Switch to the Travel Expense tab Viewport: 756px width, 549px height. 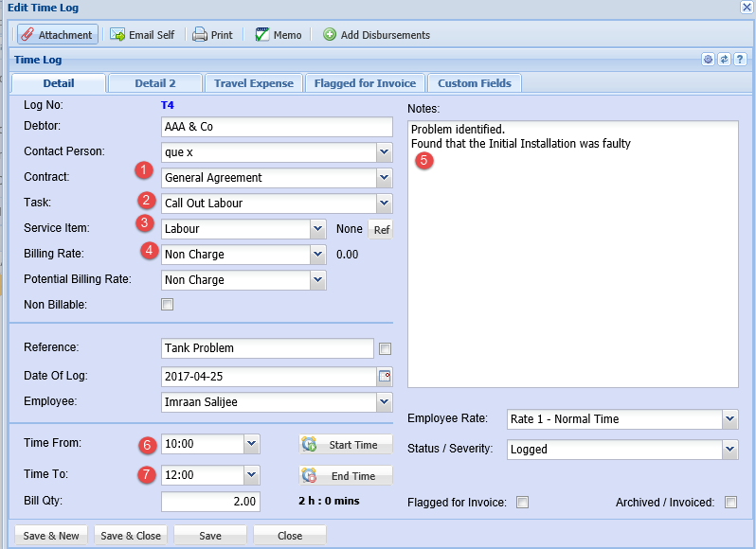click(x=253, y=83)
